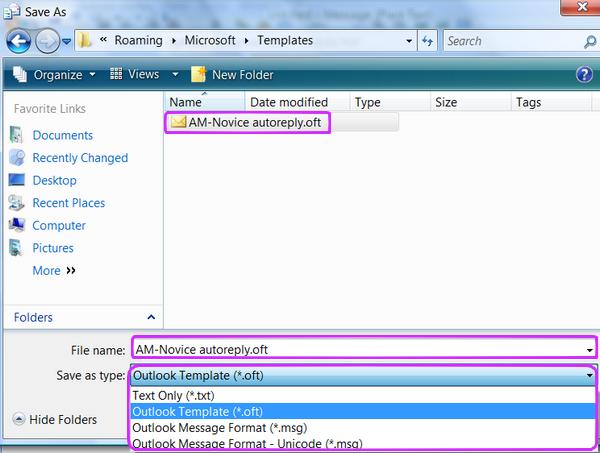Select the Templates breadcrumb in address bar
Screen dimensions: 600x453
point(285,40)
